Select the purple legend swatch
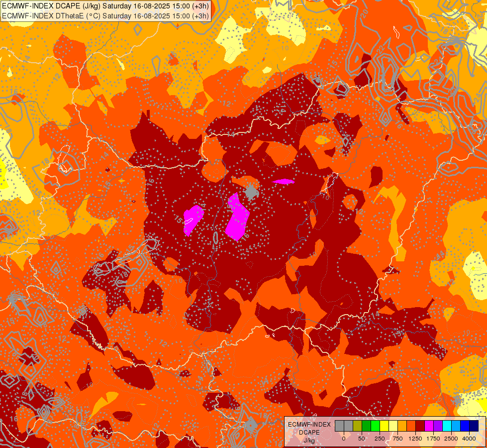The height and width of the screenshot is (448, 487). [438, 426]
